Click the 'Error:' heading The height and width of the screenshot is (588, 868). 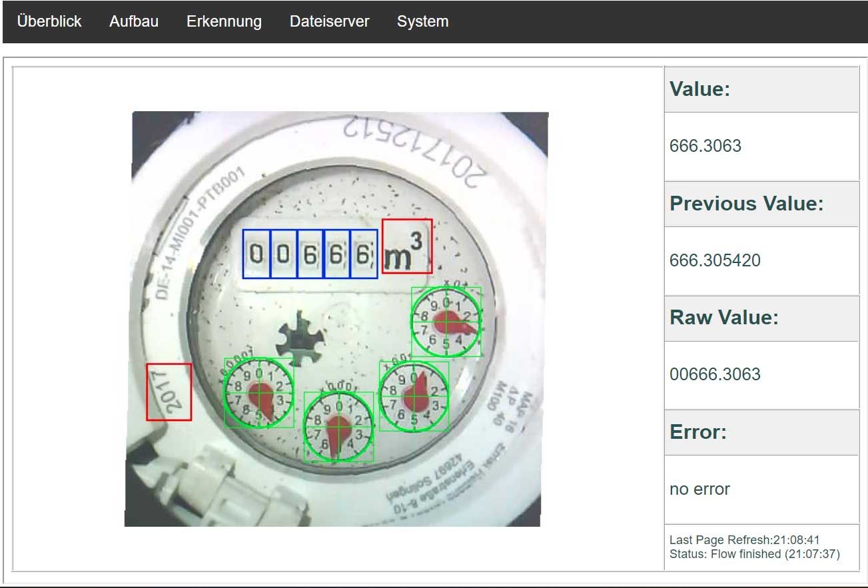(x=698, y=432)
